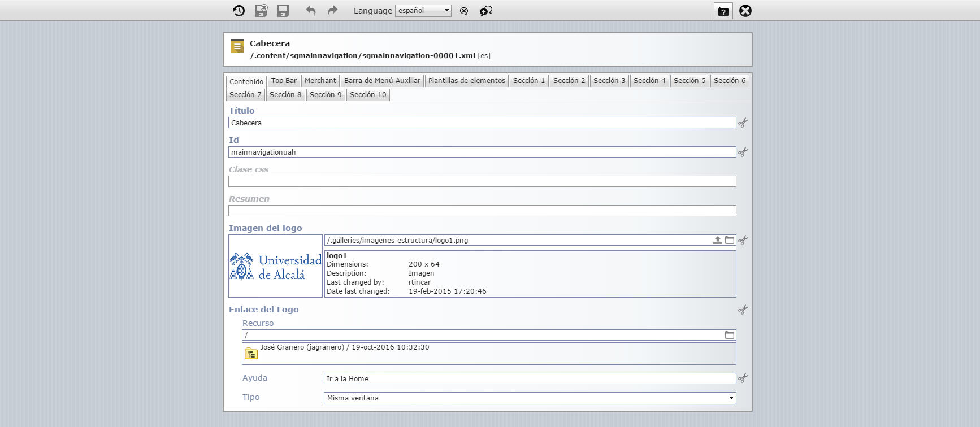Click the save and exit icon
The image size is (980, 427).
click(261, 11)
